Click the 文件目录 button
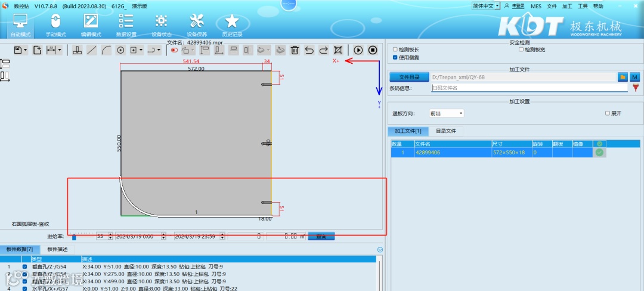 [x=409, y=77]
